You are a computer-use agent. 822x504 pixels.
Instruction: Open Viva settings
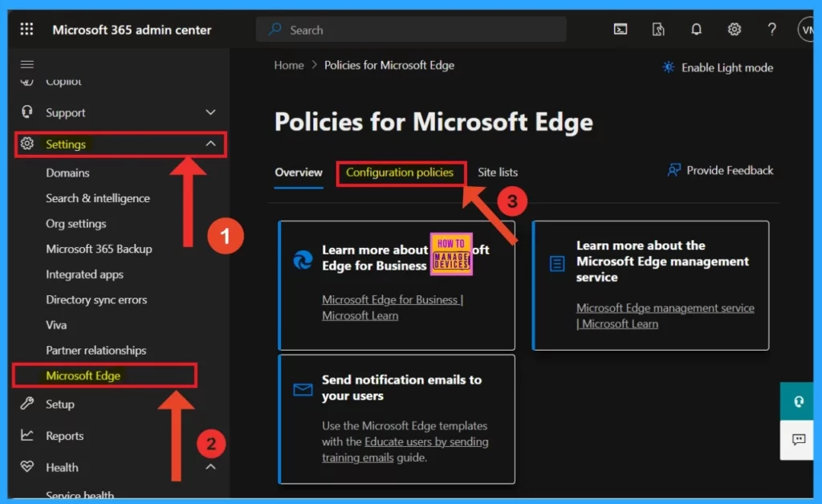[x=56, y=325]
